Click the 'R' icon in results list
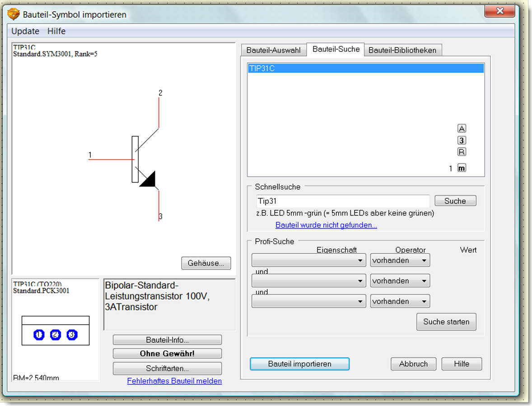This screenshot has width=532, height=406. (x=462, y=152)
